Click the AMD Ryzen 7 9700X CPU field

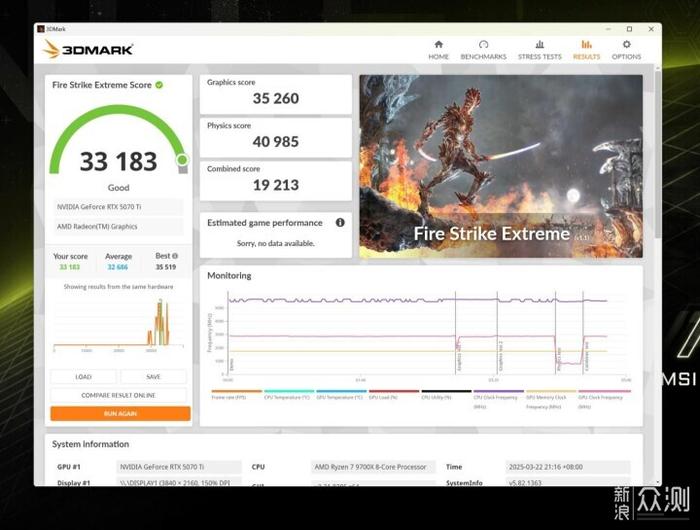pyautogui.click(x=373, y=467)
